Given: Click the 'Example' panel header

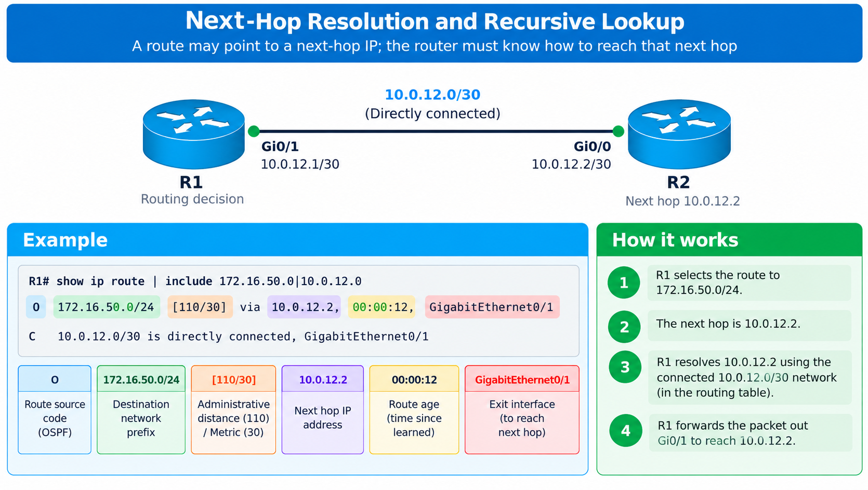Looking at the screenshot, I should (298, 240).
